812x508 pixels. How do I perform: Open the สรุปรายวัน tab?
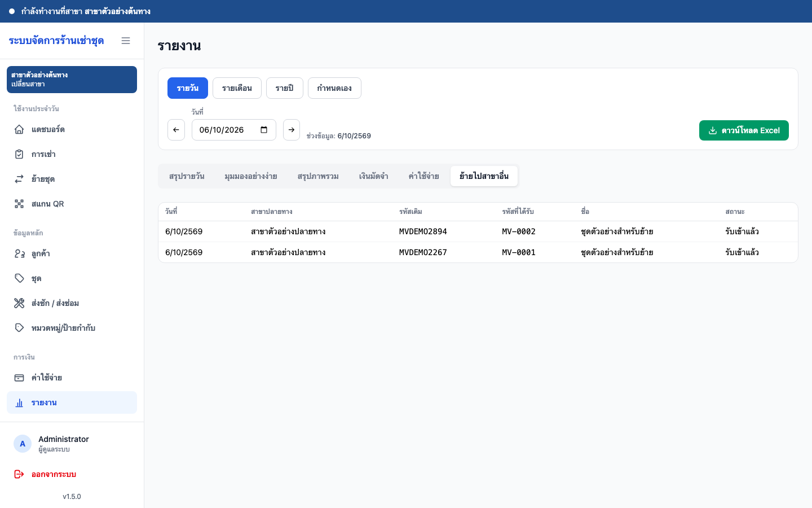pyautogui.click(x=187, y=176)
